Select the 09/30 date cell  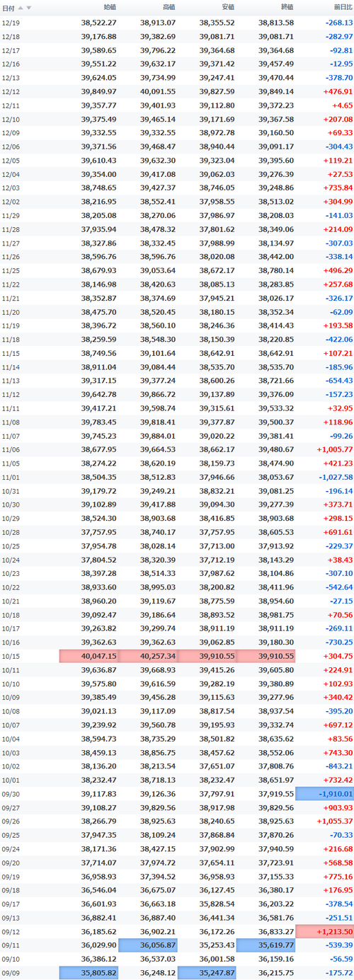coord(11,794)
